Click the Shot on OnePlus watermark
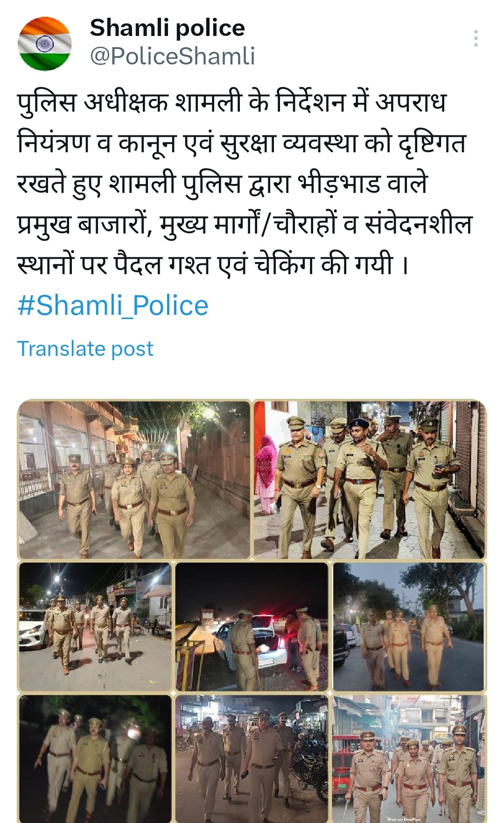 click(404, 819)
